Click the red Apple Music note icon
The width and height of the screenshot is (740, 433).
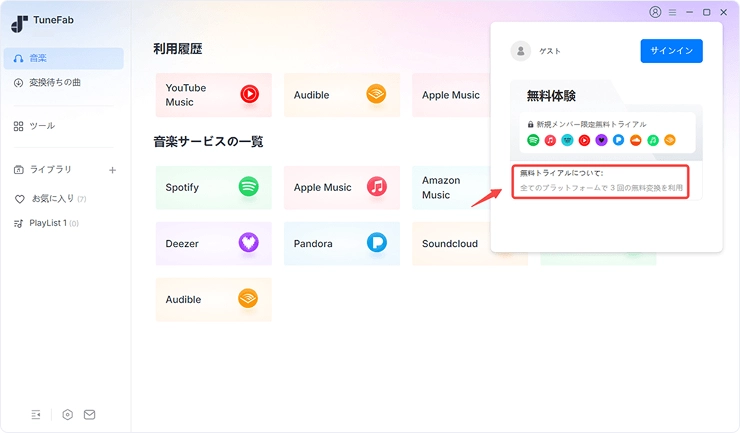point(377,186)
